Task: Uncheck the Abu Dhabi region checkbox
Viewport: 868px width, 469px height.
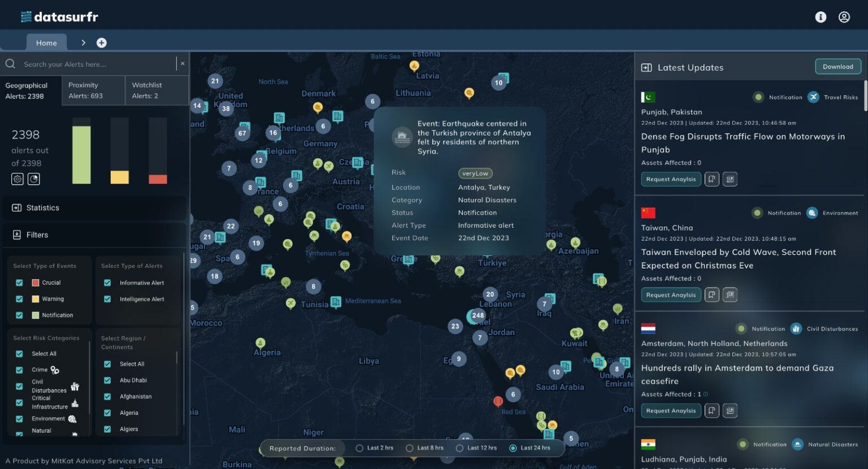Action: pyautogui.click(x=107, y=380)
